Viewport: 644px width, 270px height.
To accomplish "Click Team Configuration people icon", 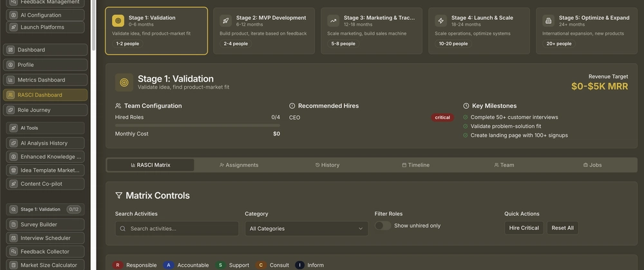I will (x=118, y=106).
